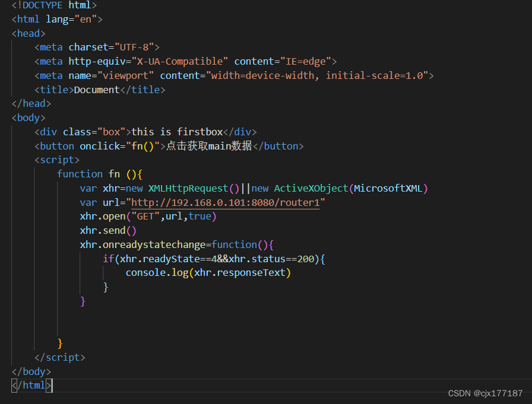Click the "GET" string in xhr.open
This screenshot has height=404, width=532.
[x=145, y=216]
